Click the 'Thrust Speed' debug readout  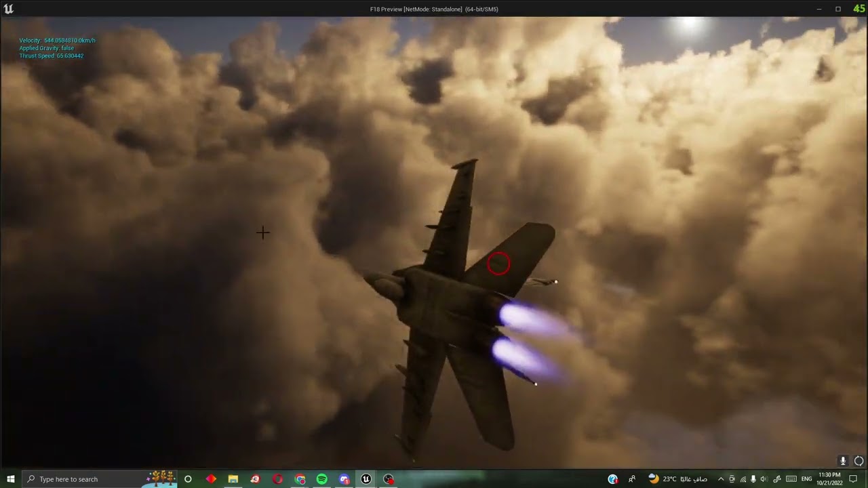point(52,56)
